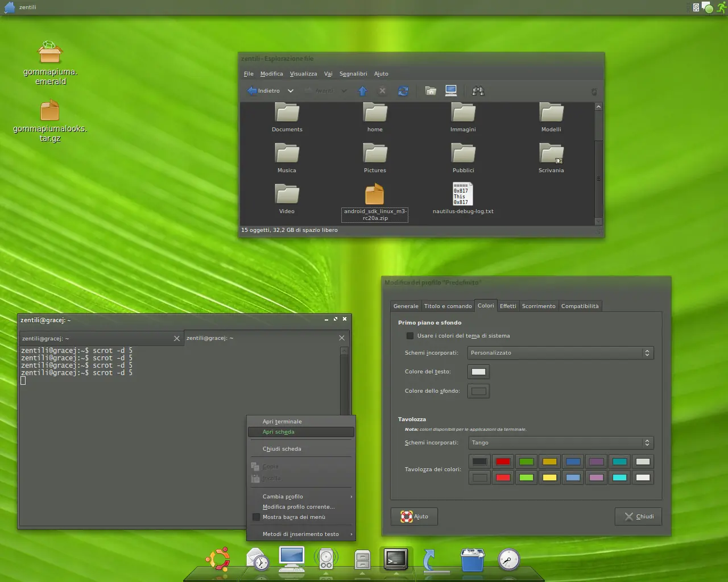Click the greyed Stop icon in file browser toolbar
728x582 pixels.
(382, 91)
